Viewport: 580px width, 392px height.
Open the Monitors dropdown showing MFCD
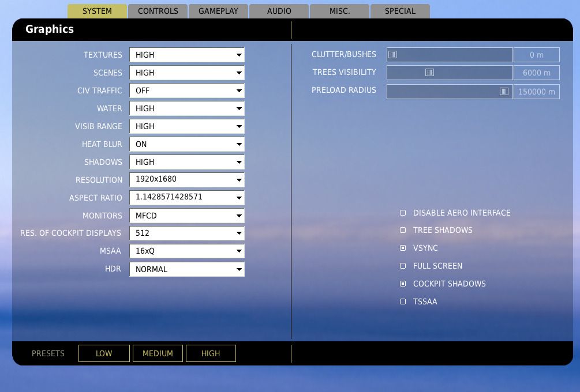click(186, 216)
